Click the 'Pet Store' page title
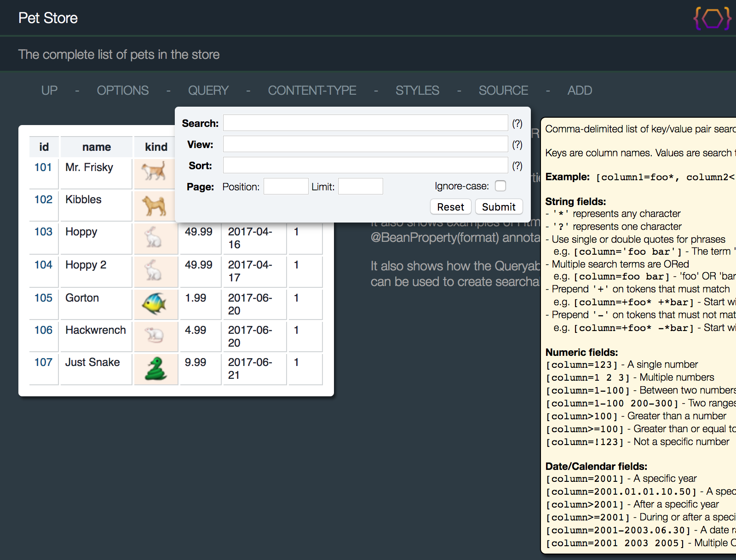 48,18
